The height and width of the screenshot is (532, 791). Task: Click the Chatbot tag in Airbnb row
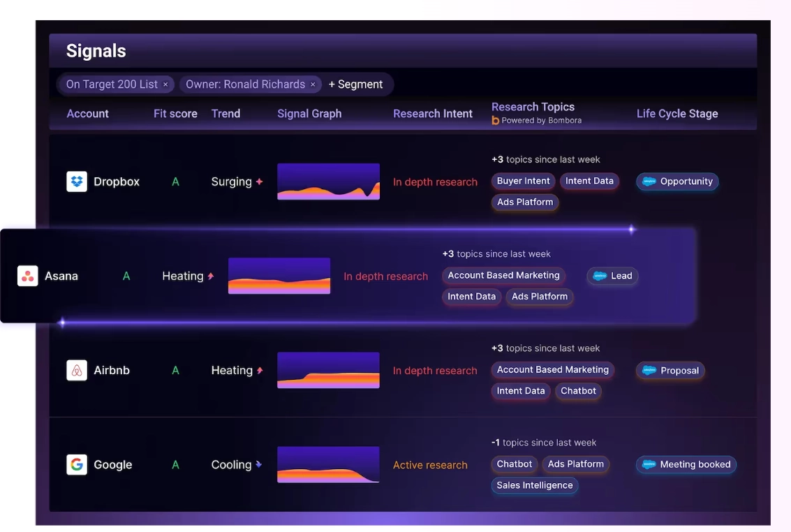pyautogui.click(x=578, y=391)
